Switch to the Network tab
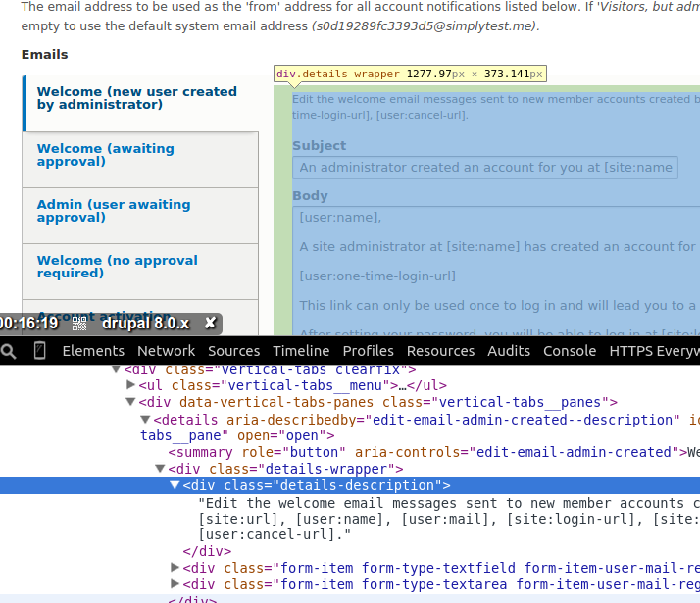 click(166, 351)
